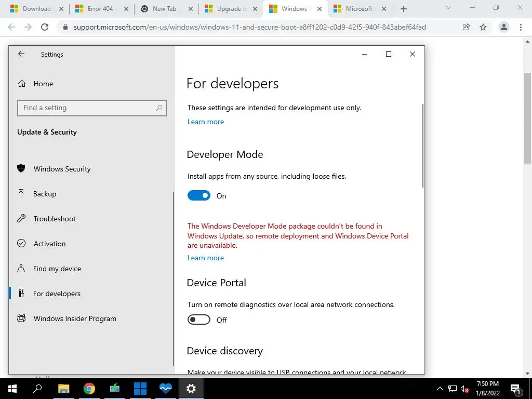Screen dimensions: 532x399
Task: Click Learn more under For developers intro
Action: 206,122
